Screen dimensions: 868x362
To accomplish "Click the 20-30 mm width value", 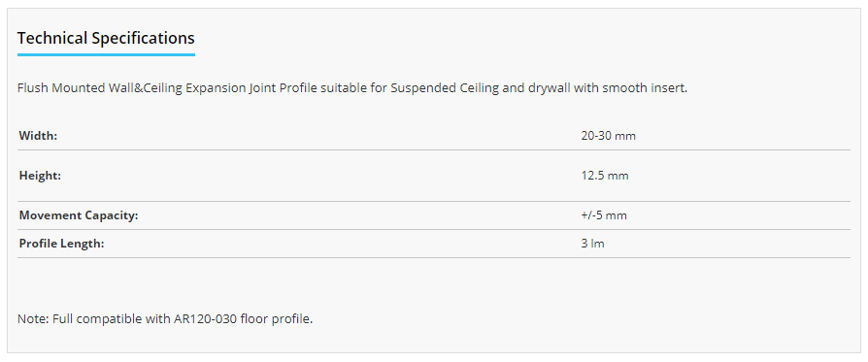I will pos(608,136).
